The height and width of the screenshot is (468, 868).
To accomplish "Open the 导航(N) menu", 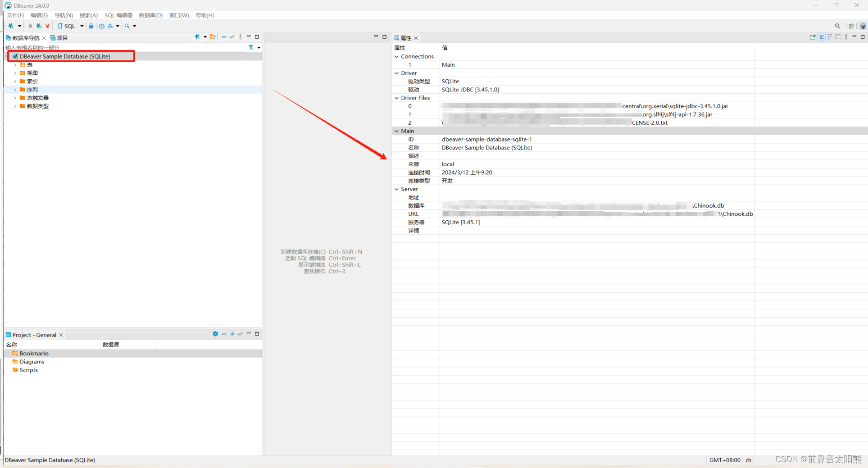I will pos(64,15).
